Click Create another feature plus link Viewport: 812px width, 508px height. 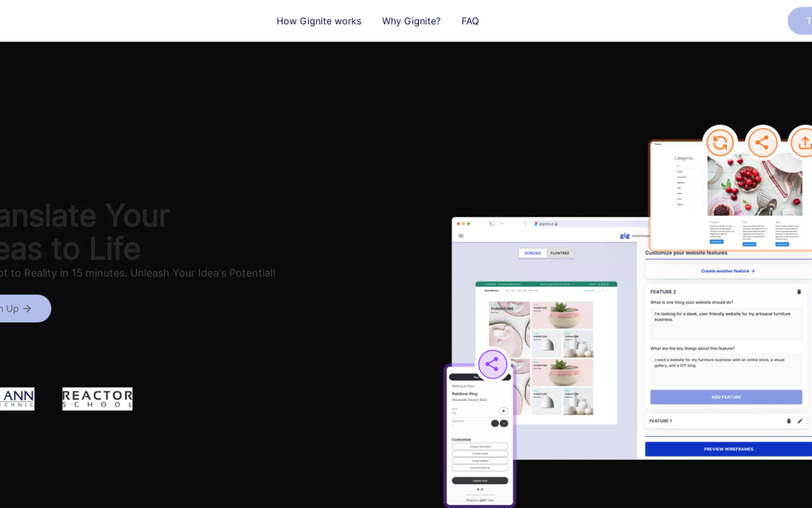[x=728, y=271]
